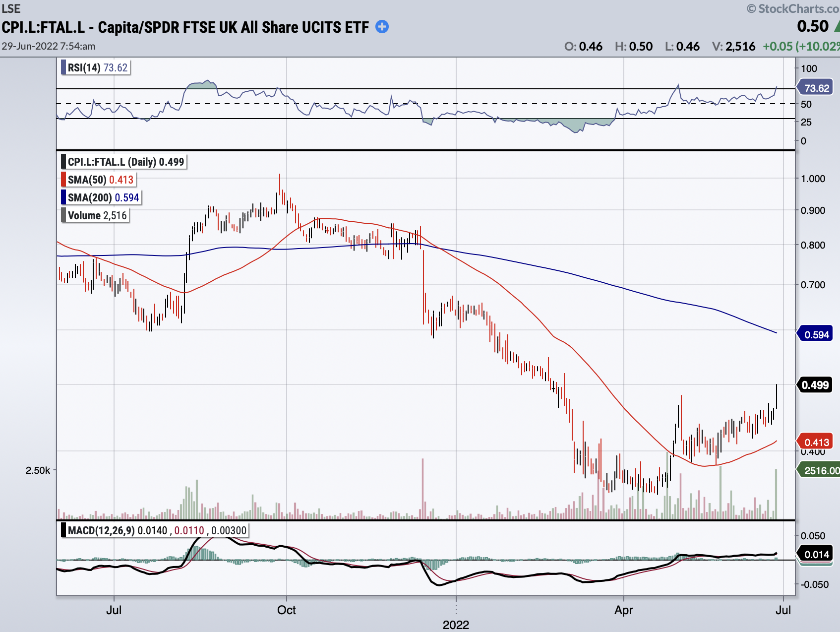Click the Volume 2,516 legend label

(x=95, y=215)
